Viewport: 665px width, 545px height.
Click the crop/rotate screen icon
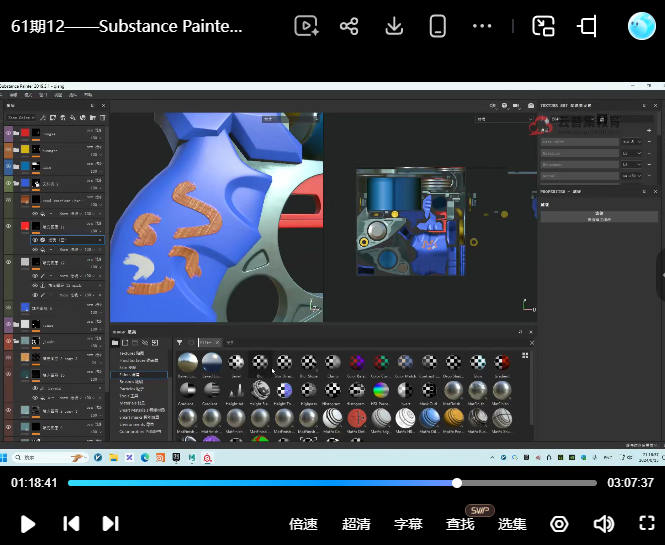587,26
